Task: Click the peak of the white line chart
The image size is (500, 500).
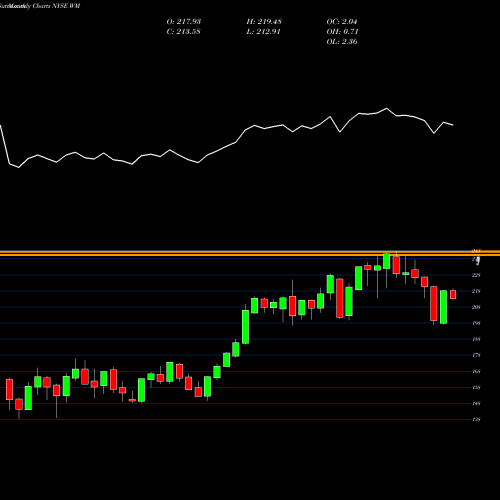Action: pyautogui.click(x=387, y=108)
